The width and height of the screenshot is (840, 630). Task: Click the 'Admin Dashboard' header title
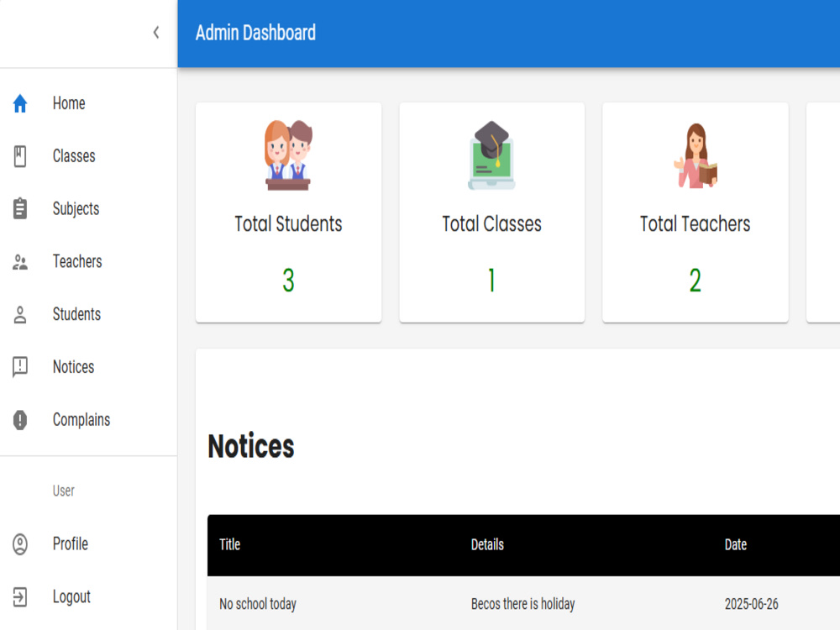(255, 34)
